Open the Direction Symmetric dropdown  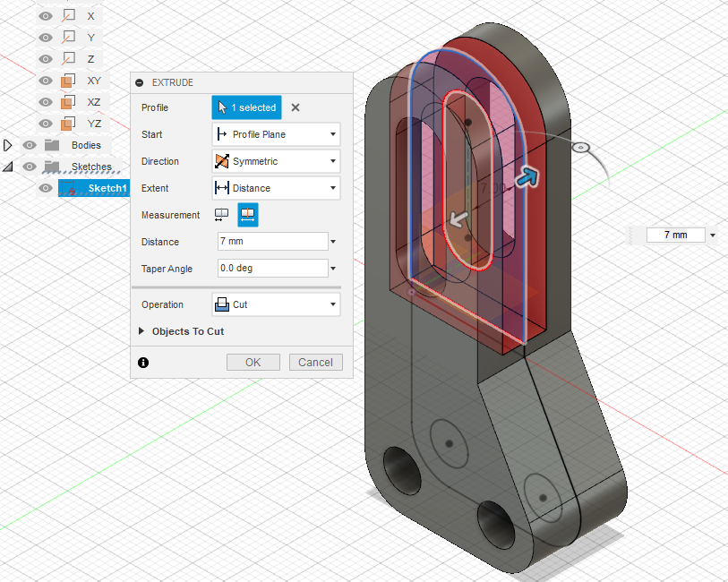[277, 161]
